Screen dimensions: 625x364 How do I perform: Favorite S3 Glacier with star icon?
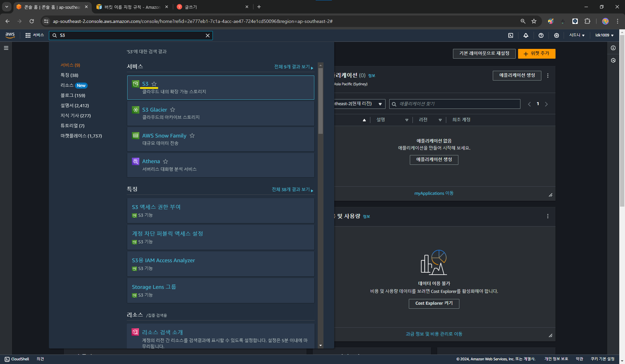pos(173,110)
